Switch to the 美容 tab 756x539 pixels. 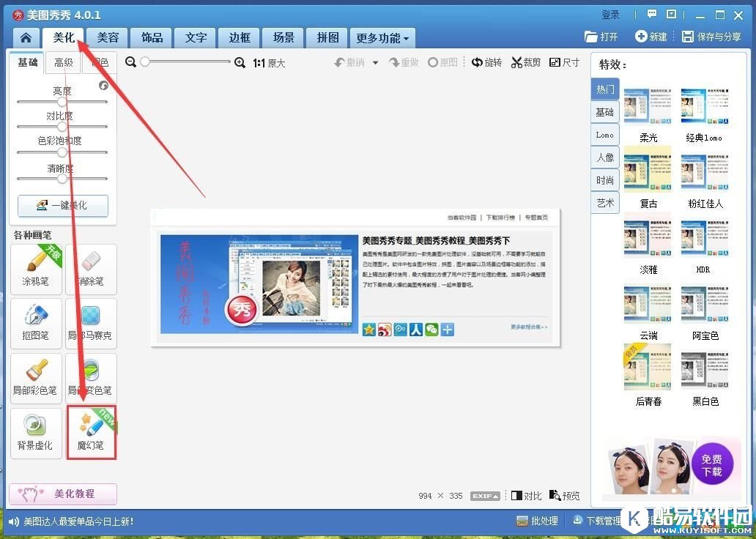(x=108, y=38)
